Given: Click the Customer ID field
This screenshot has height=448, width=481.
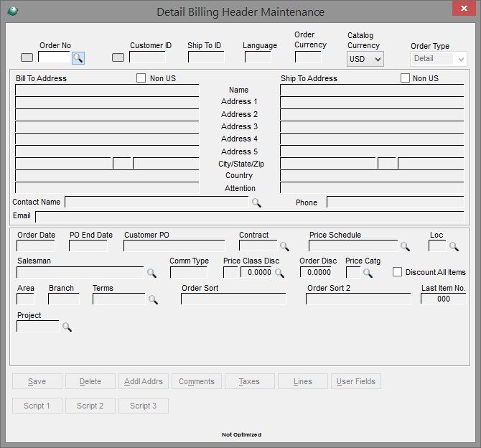Looking at the screenshot, I should point(147,57).
